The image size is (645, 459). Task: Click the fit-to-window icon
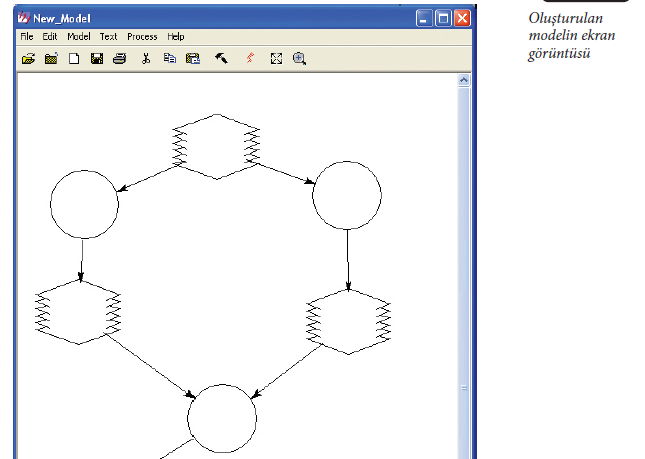[x=276, y=59]
